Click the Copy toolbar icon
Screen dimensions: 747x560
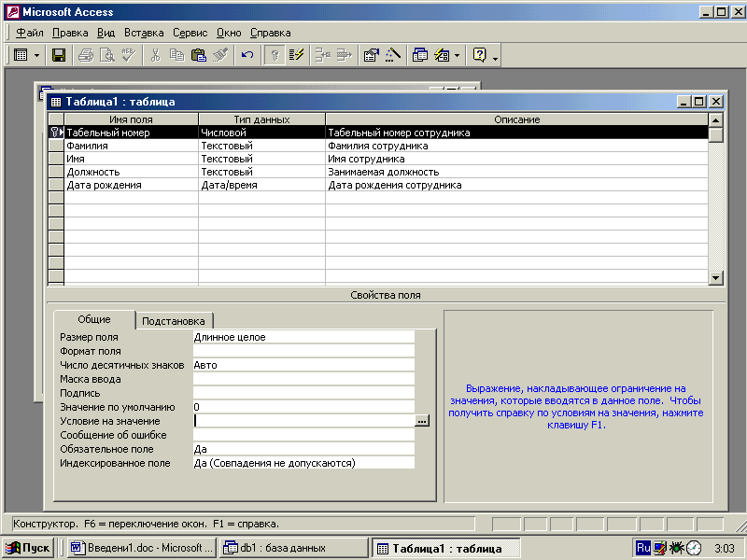[x=176, y=55]
